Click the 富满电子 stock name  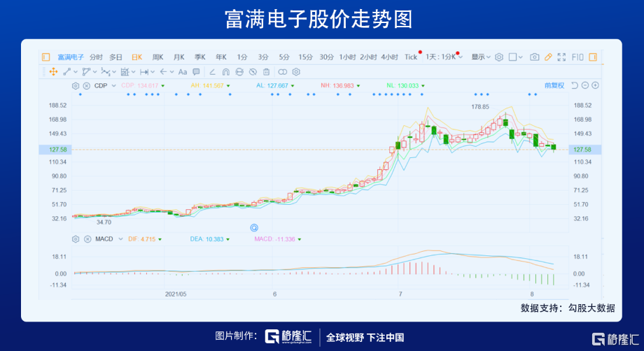(71, 57)
